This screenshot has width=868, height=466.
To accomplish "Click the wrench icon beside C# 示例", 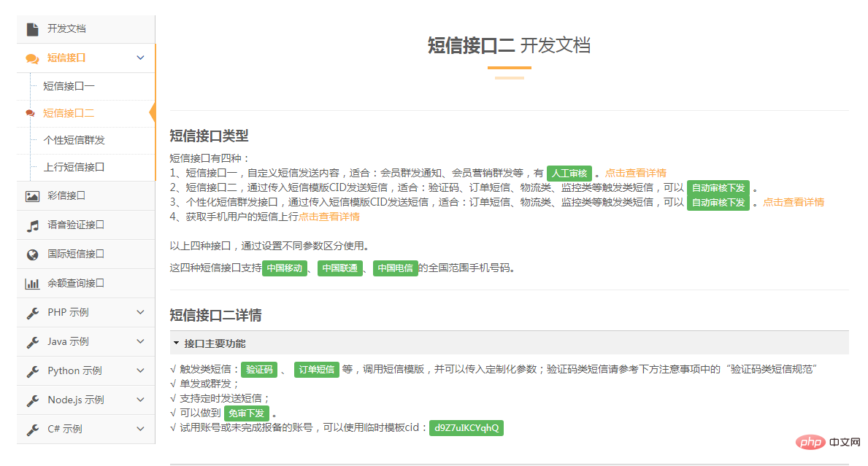I will [33, 430].
